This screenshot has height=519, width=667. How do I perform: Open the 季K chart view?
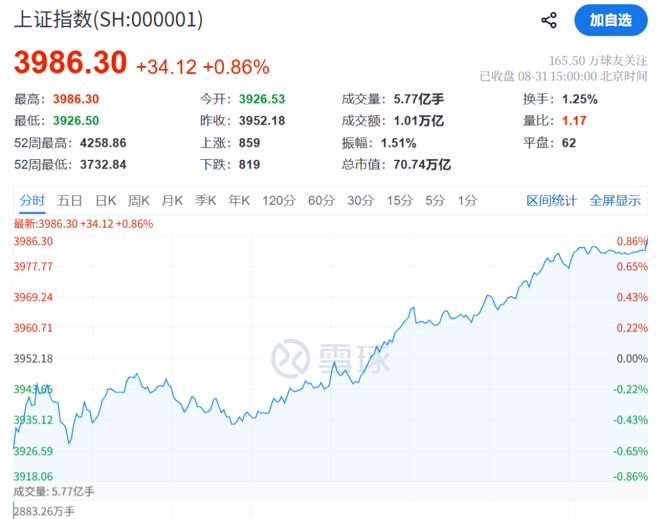(x=205, y=200)
